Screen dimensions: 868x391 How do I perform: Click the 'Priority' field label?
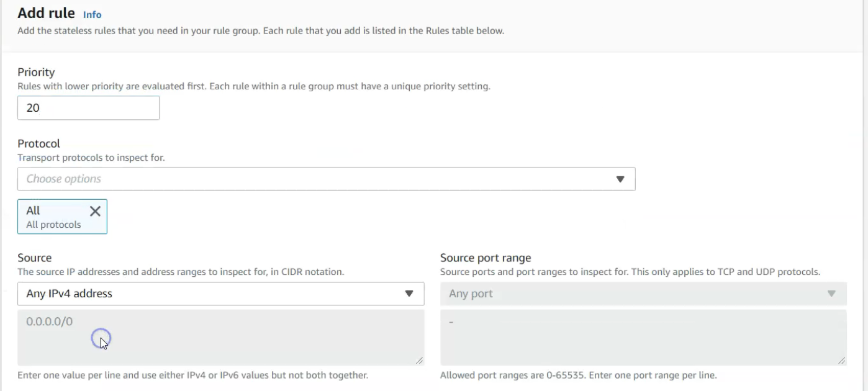click(x=36, y=73)
